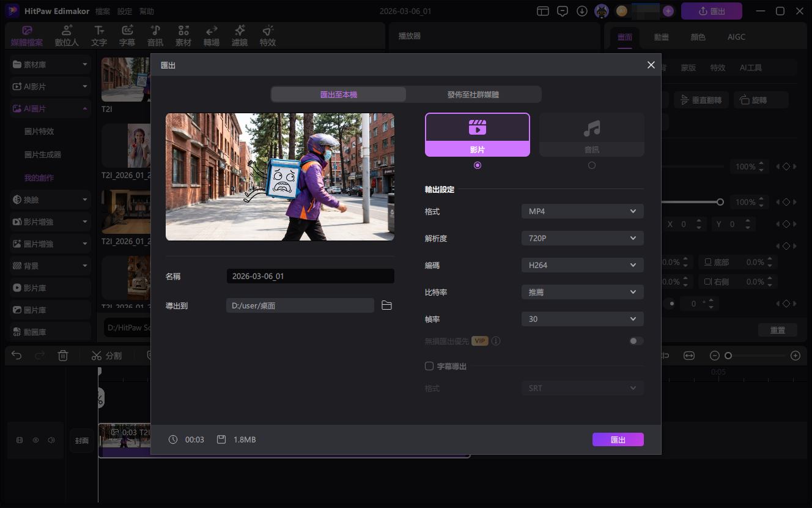Open the 格式 MP4 format dropdown

582,212
